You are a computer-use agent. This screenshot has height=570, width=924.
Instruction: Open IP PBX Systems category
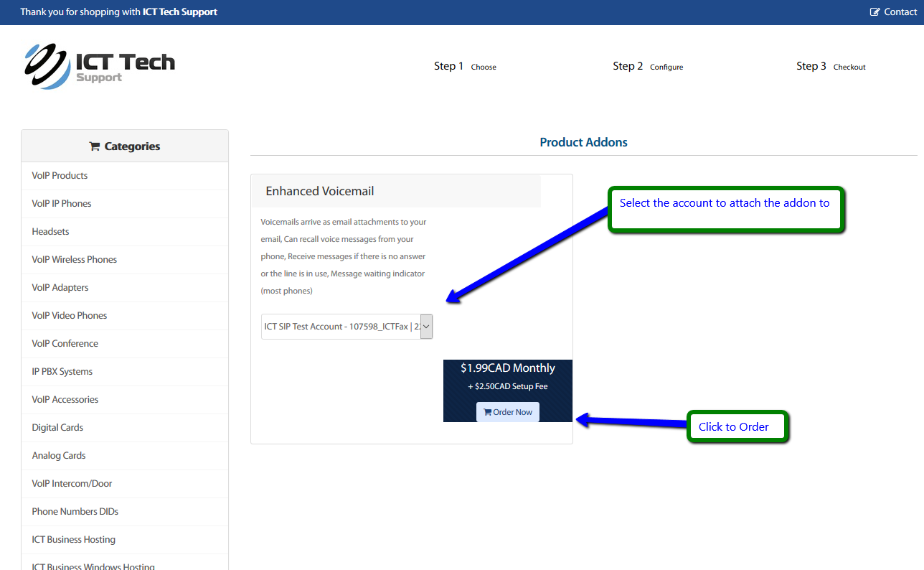[x=62, y=372]
